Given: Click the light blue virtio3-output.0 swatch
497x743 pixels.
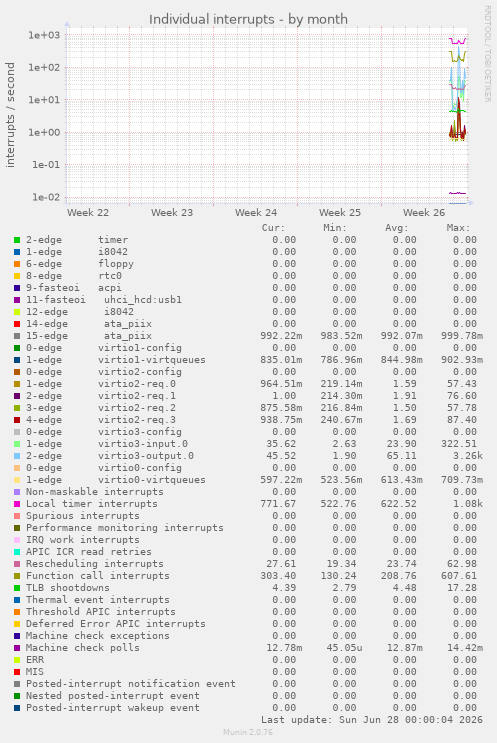Looking at the screenshot, I should (x=17, y=456).
